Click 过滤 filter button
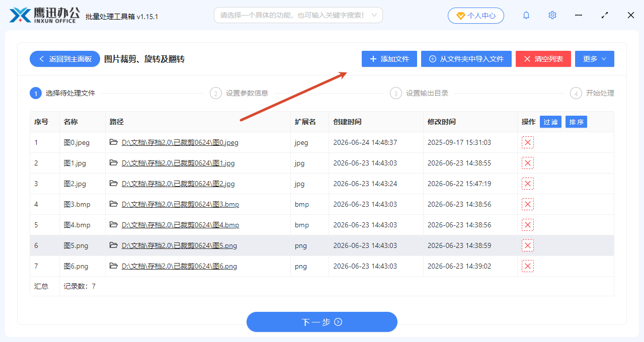 550,122
